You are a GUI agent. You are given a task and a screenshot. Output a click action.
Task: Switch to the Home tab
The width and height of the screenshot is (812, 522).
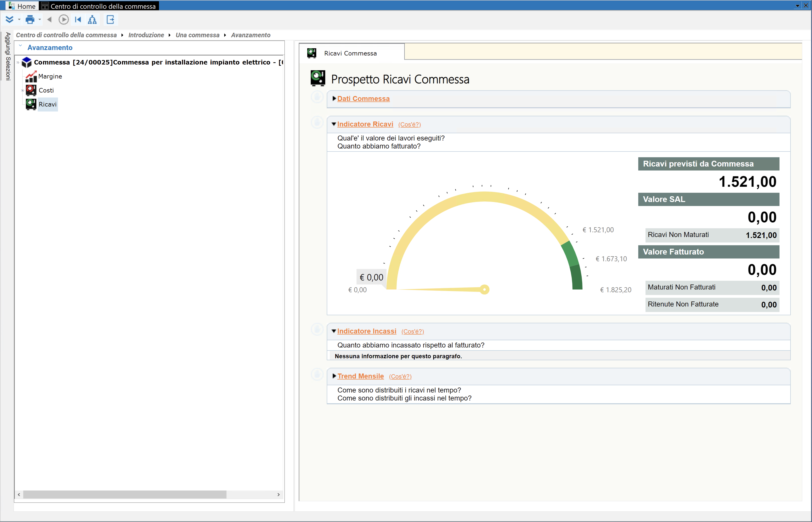tap(22, 6)
